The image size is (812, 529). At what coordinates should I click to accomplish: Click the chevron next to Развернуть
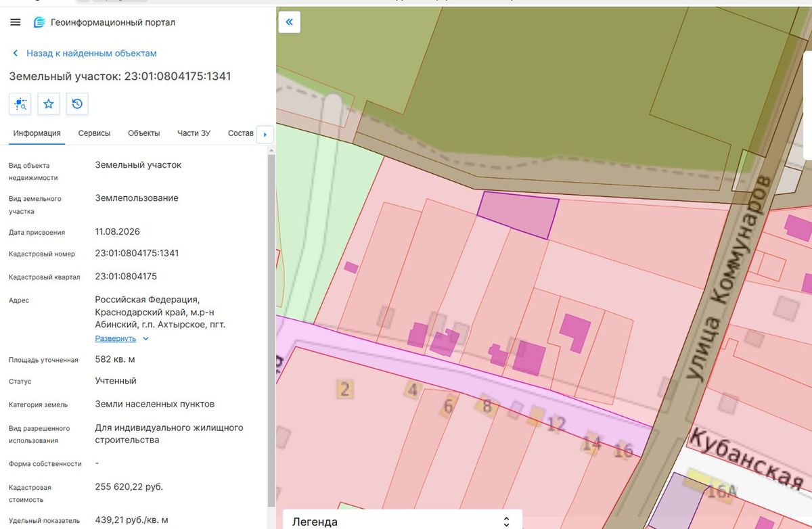(145, 338)
